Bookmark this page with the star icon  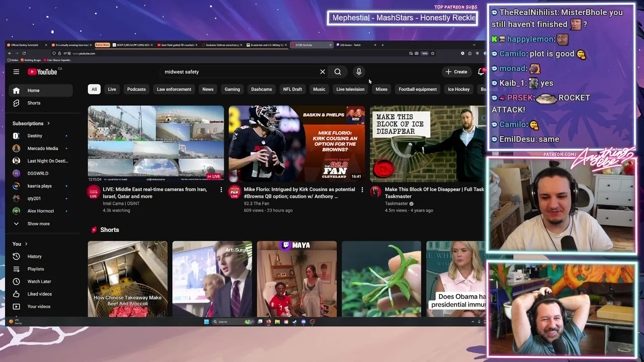click(x=432, y=53)
